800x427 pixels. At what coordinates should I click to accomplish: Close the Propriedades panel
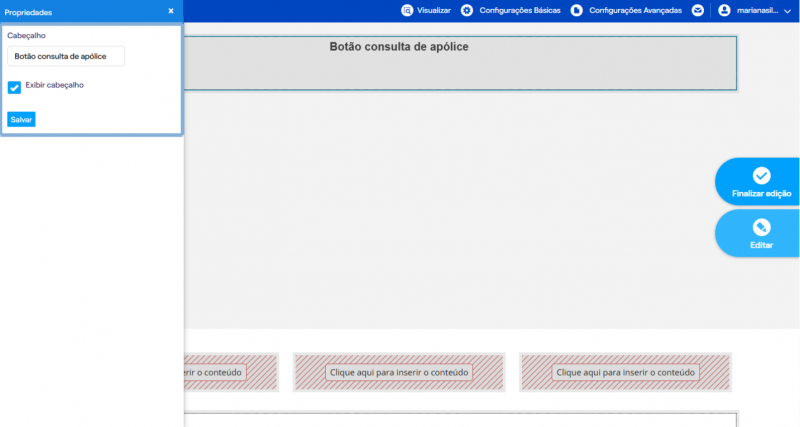point(171,11)
